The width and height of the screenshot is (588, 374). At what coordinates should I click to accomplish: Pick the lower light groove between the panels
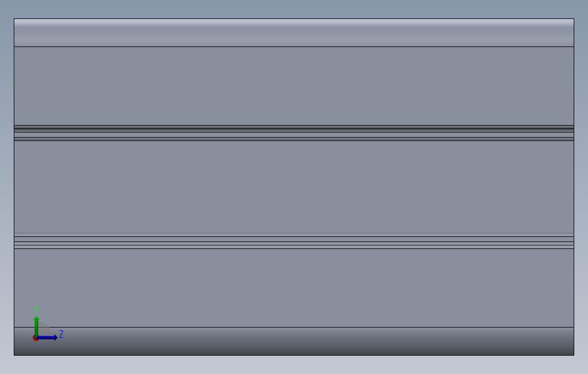[x=294, y=241]
